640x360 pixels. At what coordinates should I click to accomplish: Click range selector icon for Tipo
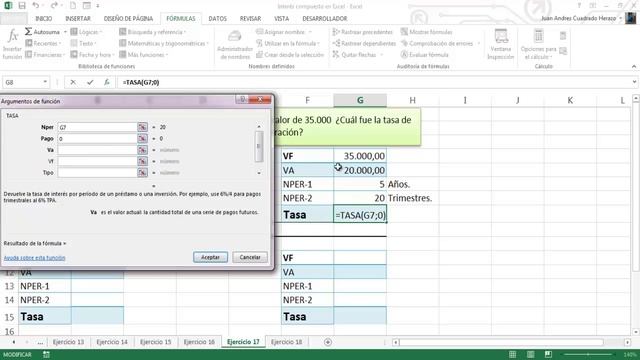[x=142, y=173]
